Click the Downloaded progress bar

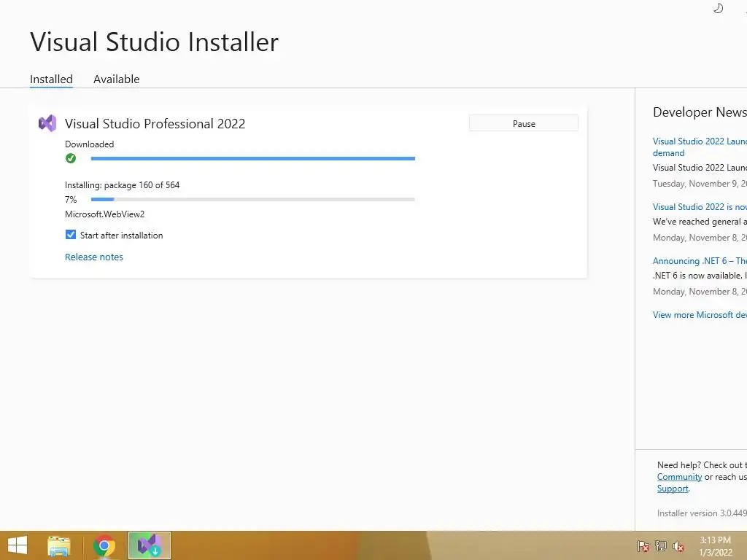coord(253,158)
